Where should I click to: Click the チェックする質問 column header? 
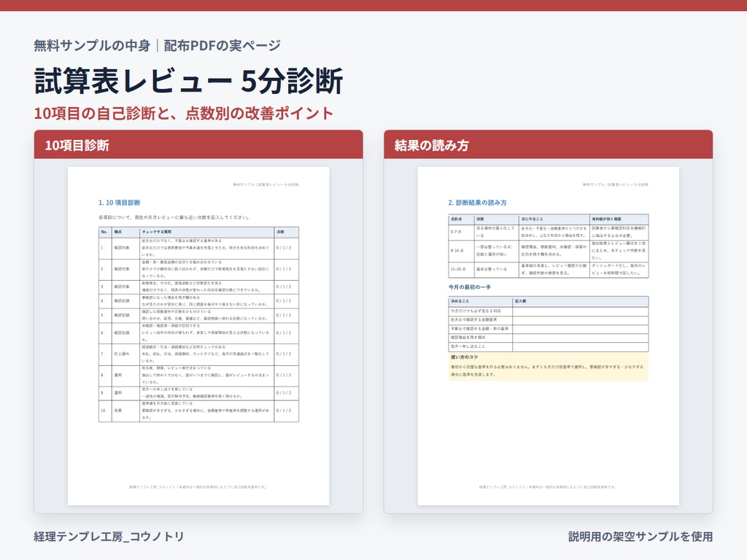(206, 233)
